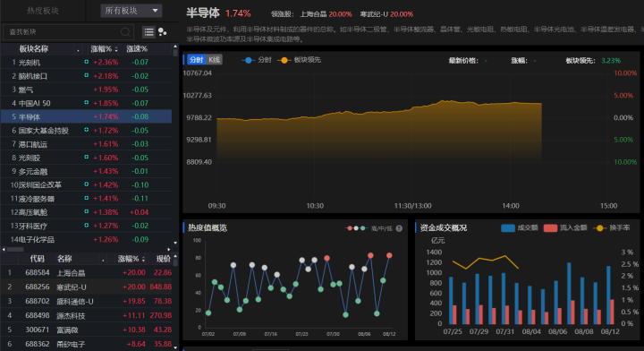
Task: Click the plus icon beside 国家大基金持股
Action: point(86,130)
